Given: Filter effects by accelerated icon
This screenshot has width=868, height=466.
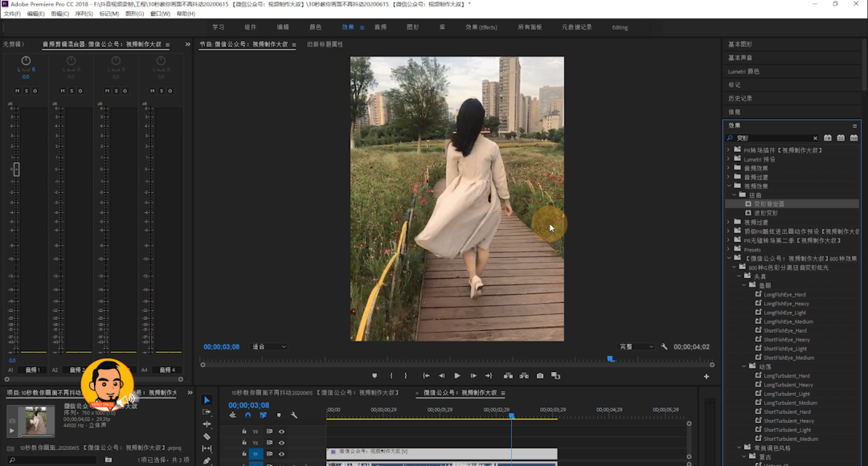Looking at the screenshot, I should tap(828, 138).
